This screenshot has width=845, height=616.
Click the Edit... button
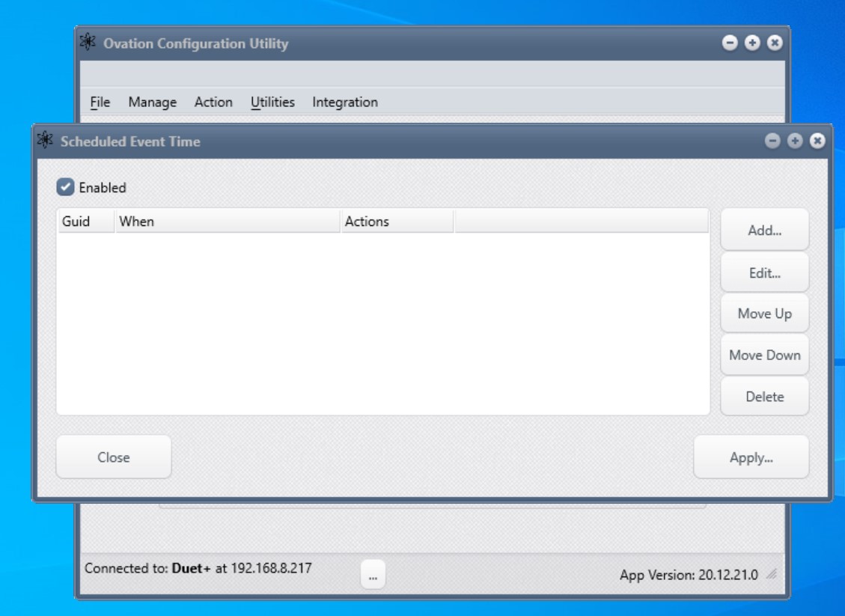(764, 272)
